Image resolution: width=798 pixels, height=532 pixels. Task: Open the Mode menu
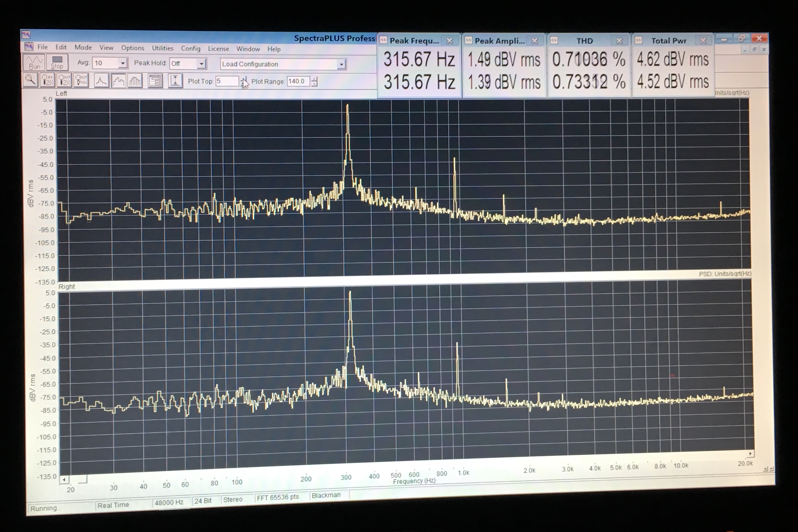[83, 48]
